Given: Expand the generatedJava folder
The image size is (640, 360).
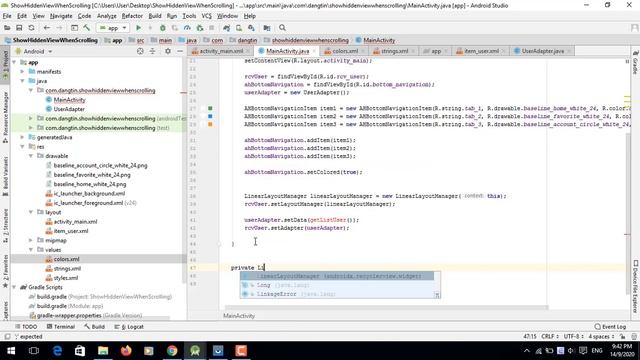Looking at the screenshot, I should tap(22, 137).
